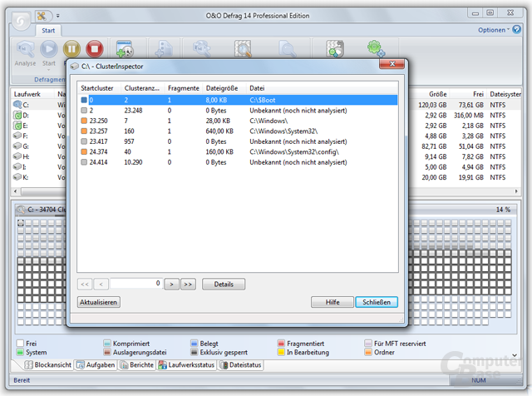Click the Details button in ClusterInspector
Viewport: 532px width, 396px height.
224,285
